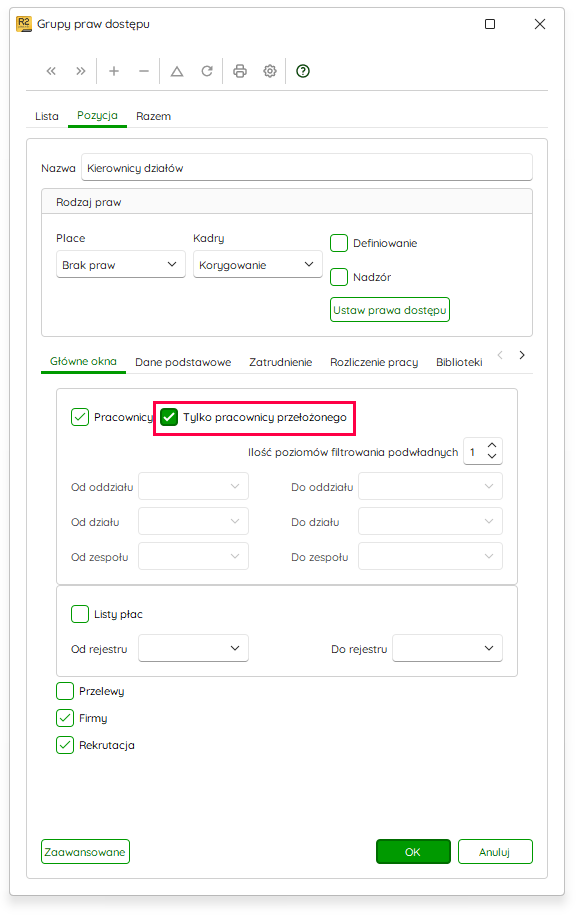Viewport: 582px width, 919px height.
Task: Open the Płace rights dropdown
Action: coord(121,264)
